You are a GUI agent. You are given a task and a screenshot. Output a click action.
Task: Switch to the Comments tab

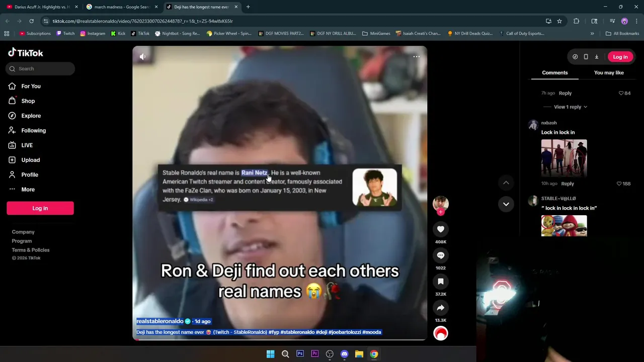[555, 73]
